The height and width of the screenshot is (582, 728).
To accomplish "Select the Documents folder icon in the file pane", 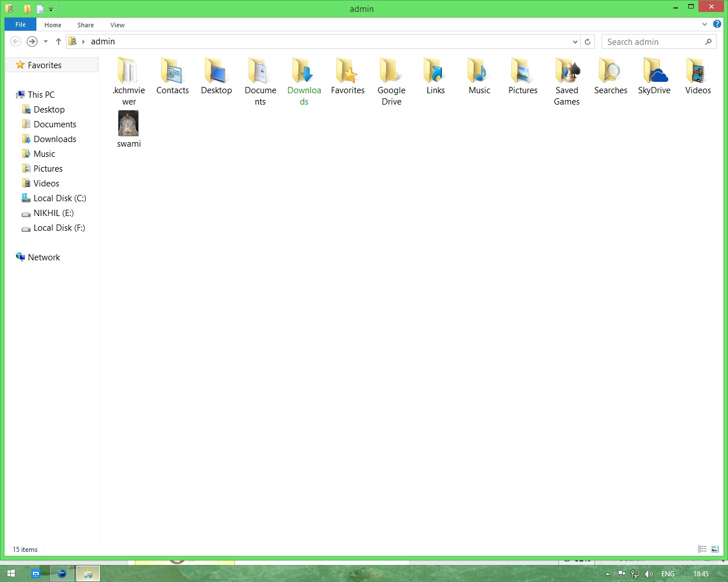I will click(260, 81).
